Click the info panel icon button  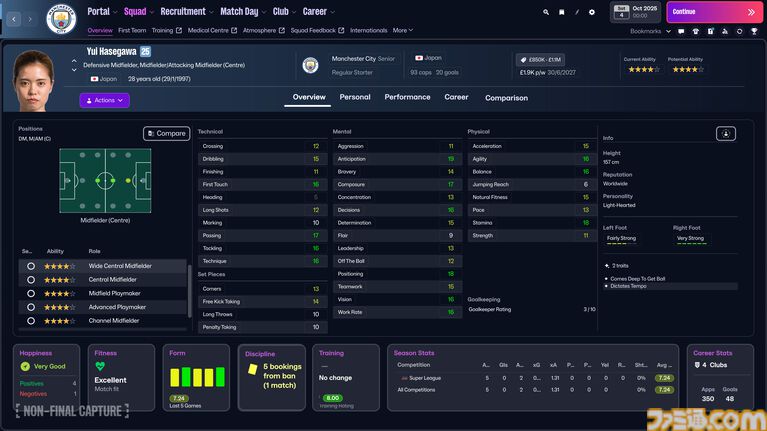tap(726, 133)
